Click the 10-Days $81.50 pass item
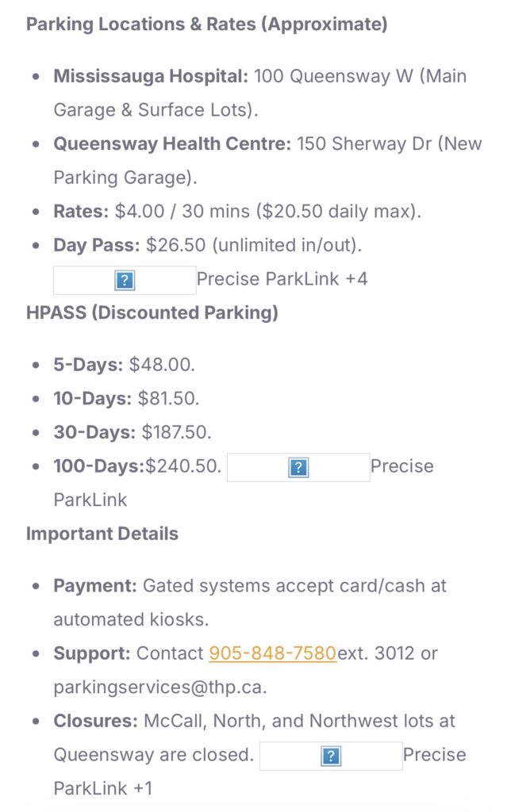Screen dimensions: 511x812 click(126, 398)
